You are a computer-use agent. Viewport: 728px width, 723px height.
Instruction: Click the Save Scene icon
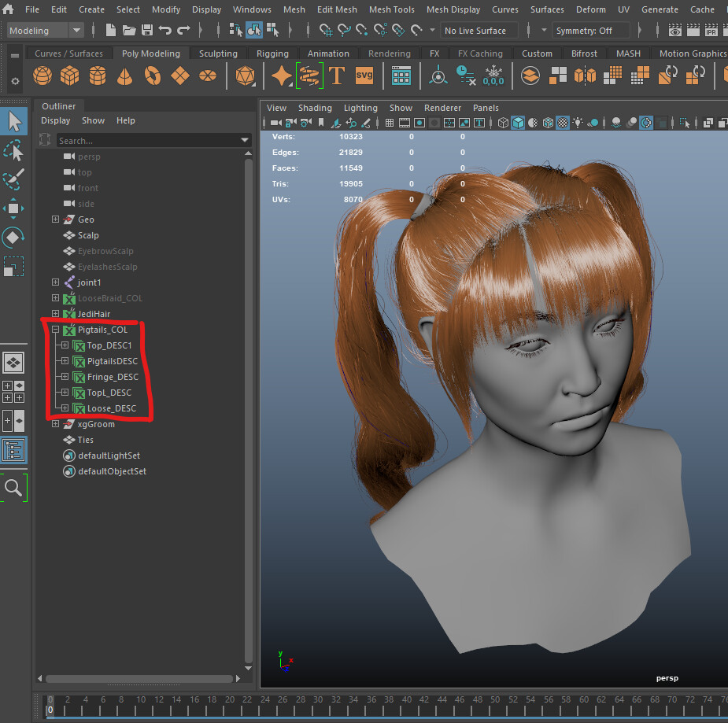point(147,30)
